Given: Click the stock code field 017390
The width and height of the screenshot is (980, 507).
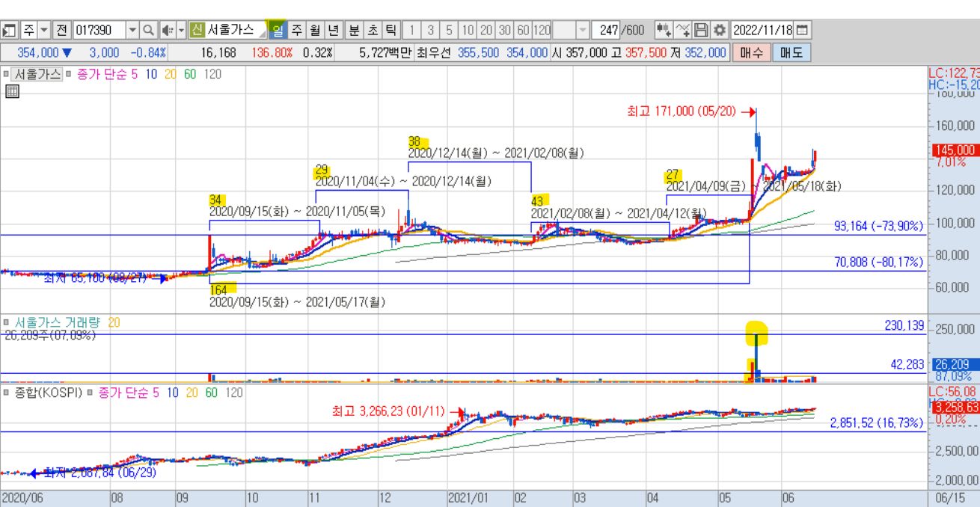Looking at the screenshot, I should tap(99, 30).
